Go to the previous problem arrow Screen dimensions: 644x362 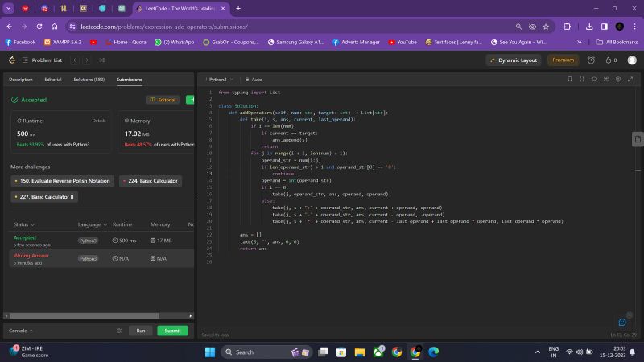pos(75,60)
